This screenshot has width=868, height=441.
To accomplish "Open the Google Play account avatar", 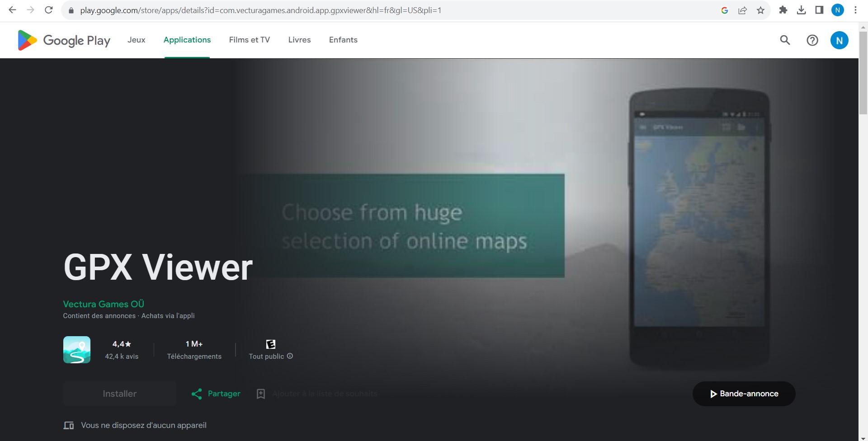I will [x=839, y=40].
